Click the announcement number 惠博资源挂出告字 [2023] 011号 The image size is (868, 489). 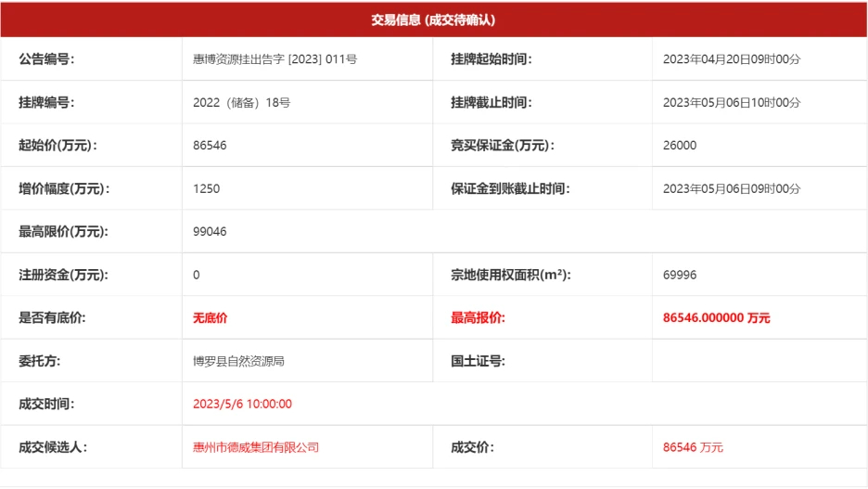274,59
